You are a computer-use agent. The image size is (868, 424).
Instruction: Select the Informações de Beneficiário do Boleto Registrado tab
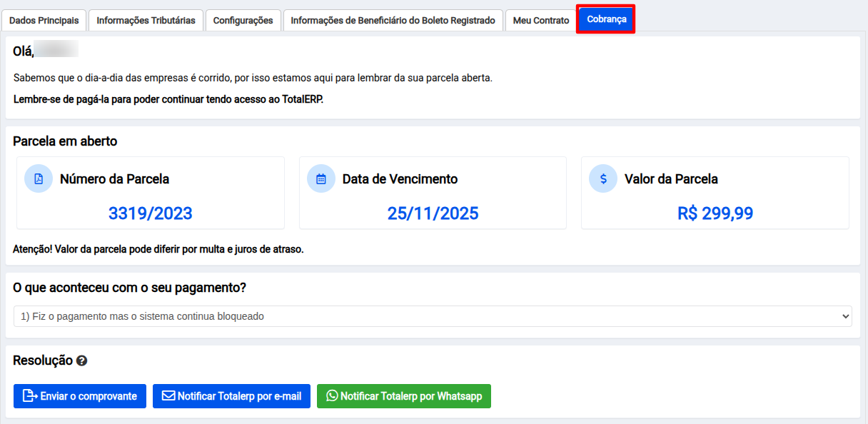click(x=393, y=21)
